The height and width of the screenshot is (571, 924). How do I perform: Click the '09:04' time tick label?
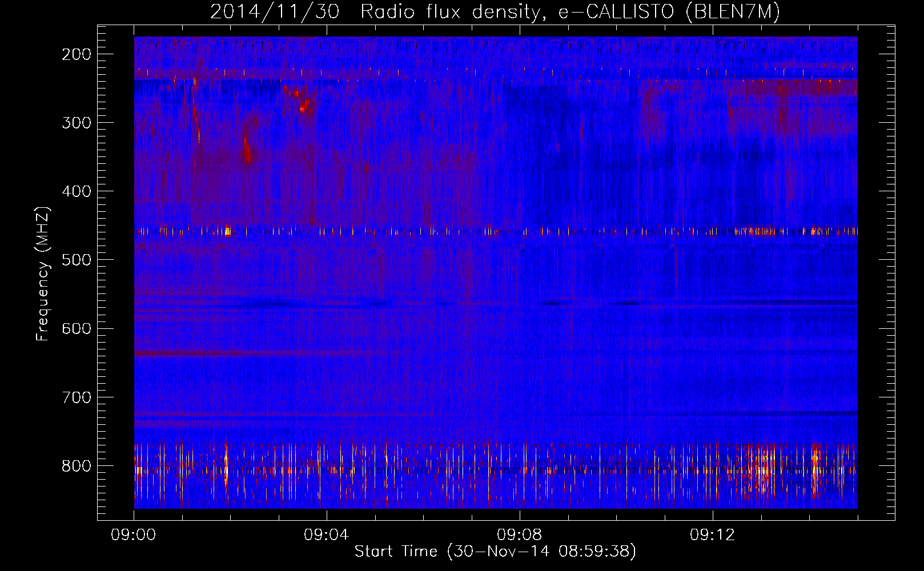(x=327, y=534)
